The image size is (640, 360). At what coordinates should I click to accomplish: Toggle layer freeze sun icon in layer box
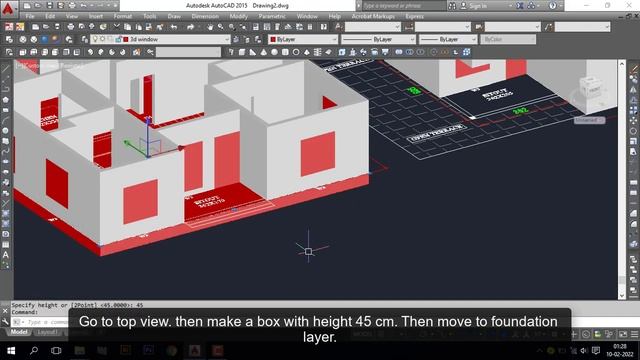click(x=103, y=39)
